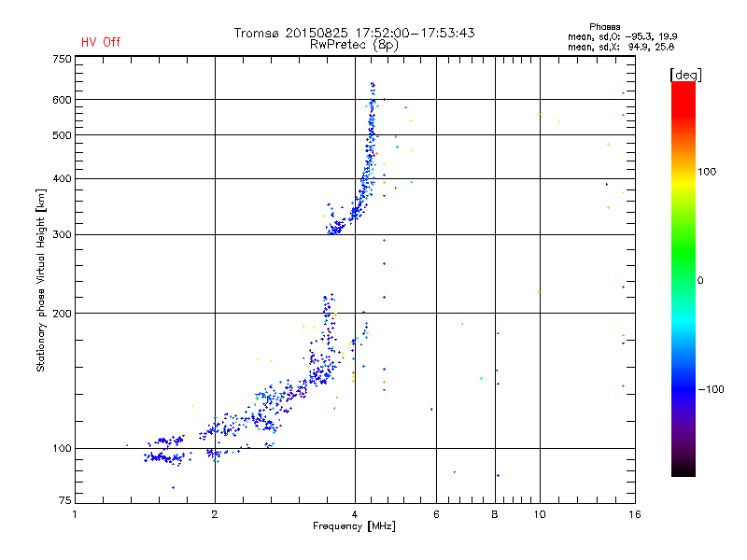This screenshot has width=747, height=560.
Task: Click the 'Frequency [MHz]' axis title
Action: click(x=354, y=526)
